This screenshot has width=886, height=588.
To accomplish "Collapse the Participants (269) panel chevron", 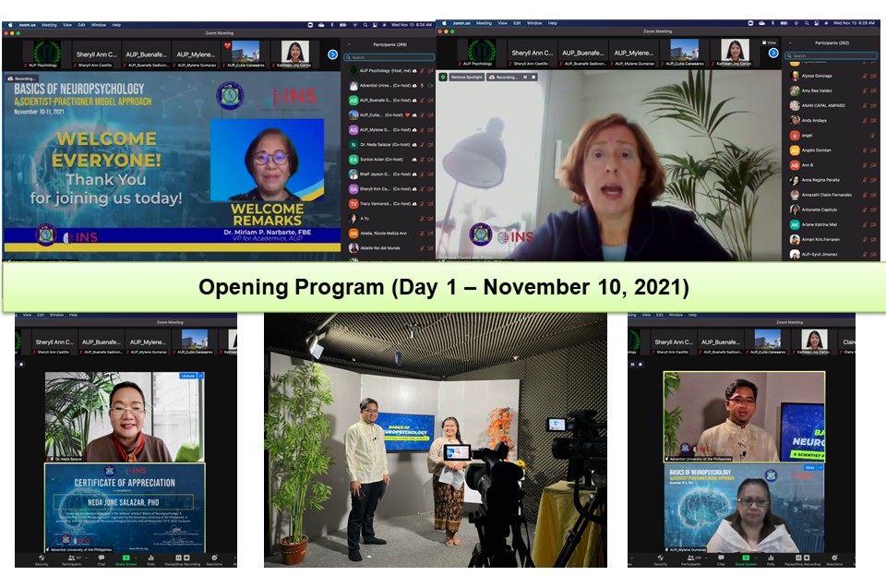I will click(351, 42).
